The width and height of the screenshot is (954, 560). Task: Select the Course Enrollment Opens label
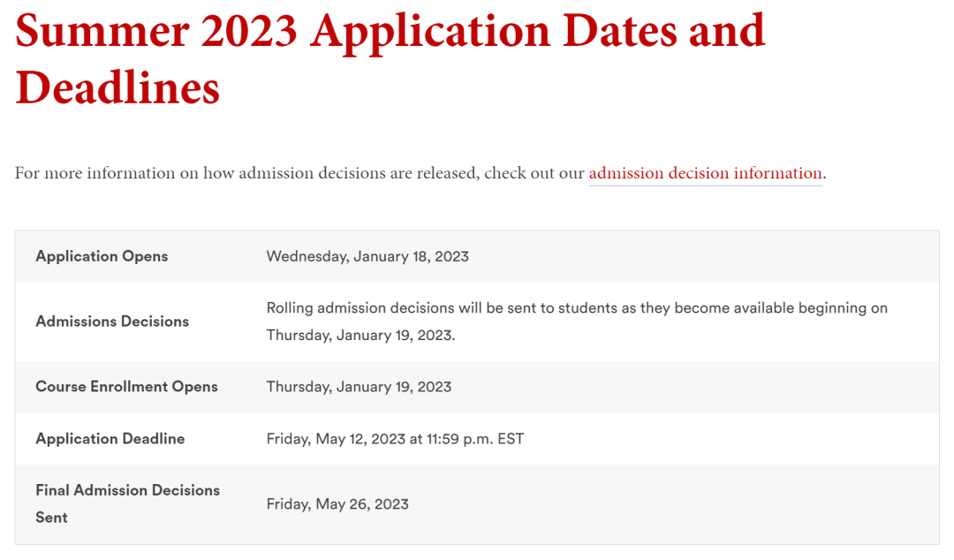[x=126, y=387]
